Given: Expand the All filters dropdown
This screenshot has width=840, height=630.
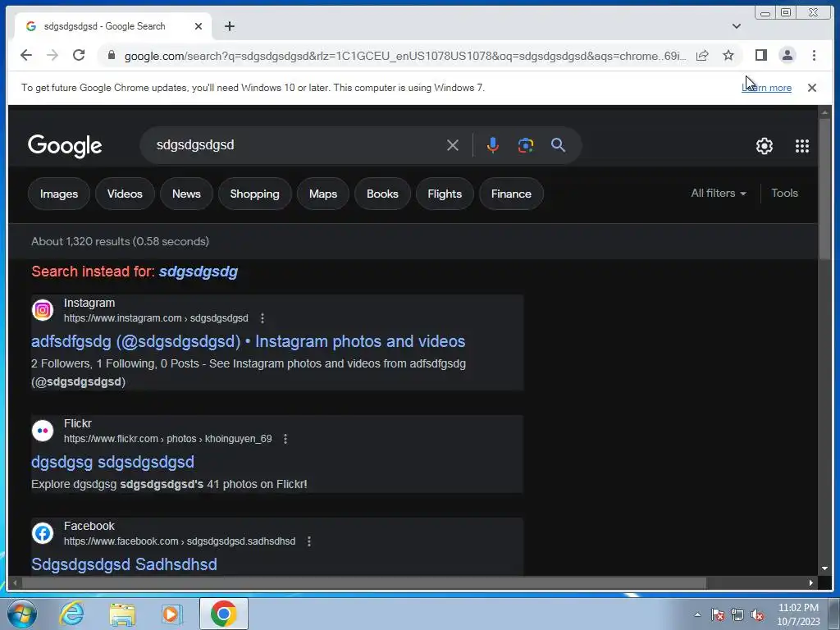Looking at the screenshot, I should pyautogui.click(x=719, y=194).
